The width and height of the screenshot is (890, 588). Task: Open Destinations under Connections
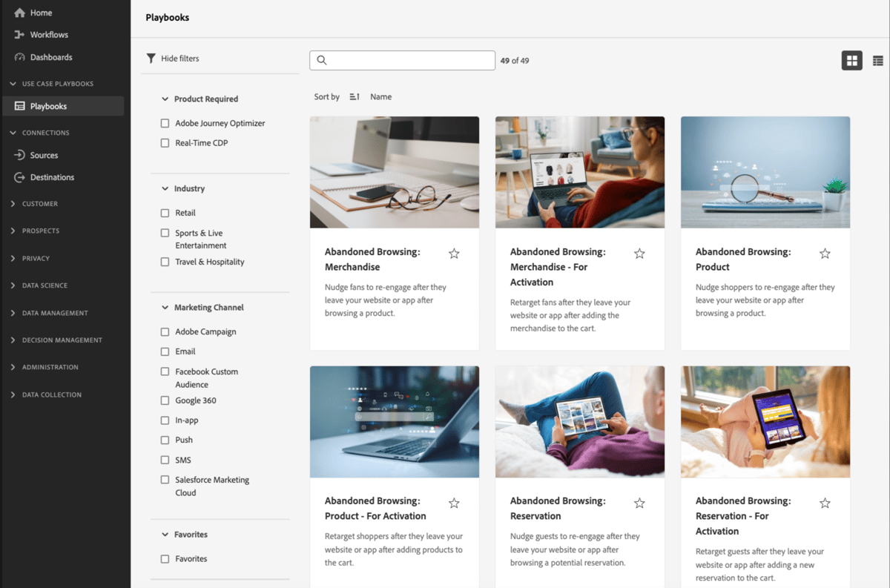point(53,177)
